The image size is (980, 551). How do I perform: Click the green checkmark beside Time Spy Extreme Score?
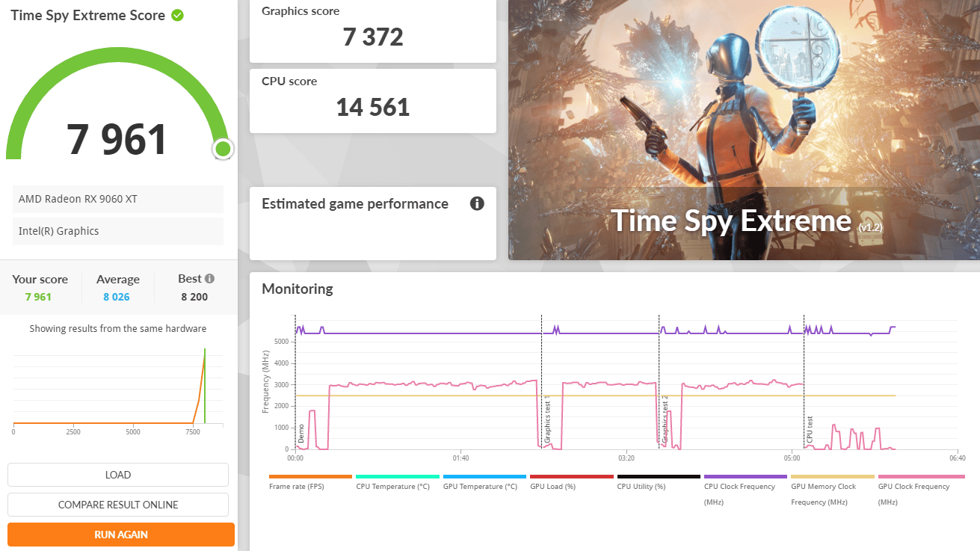pos(177,15)
